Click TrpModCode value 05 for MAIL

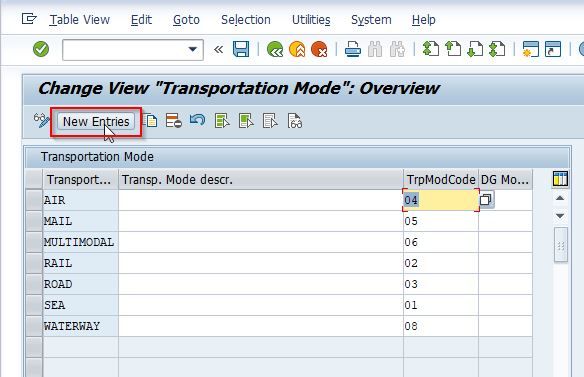tap(441, 221)
